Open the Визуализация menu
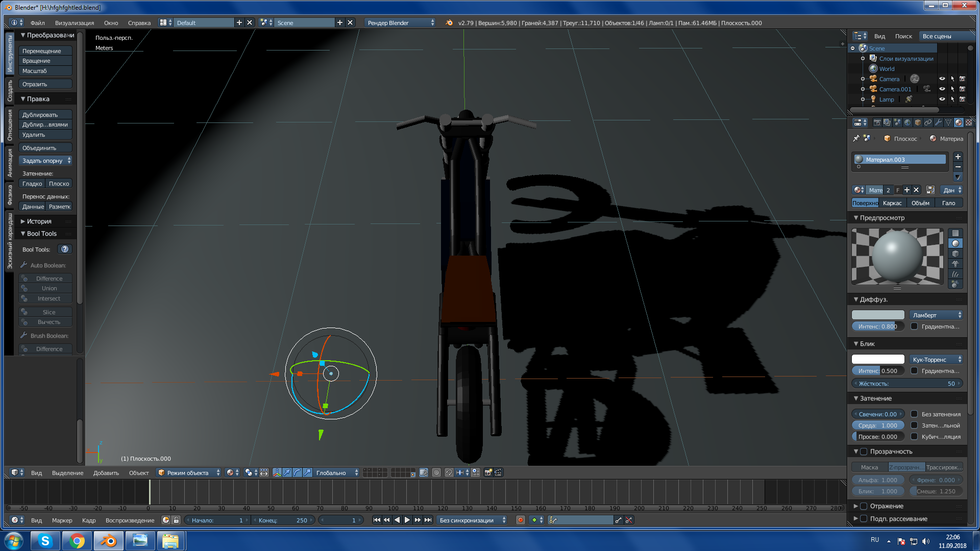This screenshot has width=980, height=551. point(75,23)
